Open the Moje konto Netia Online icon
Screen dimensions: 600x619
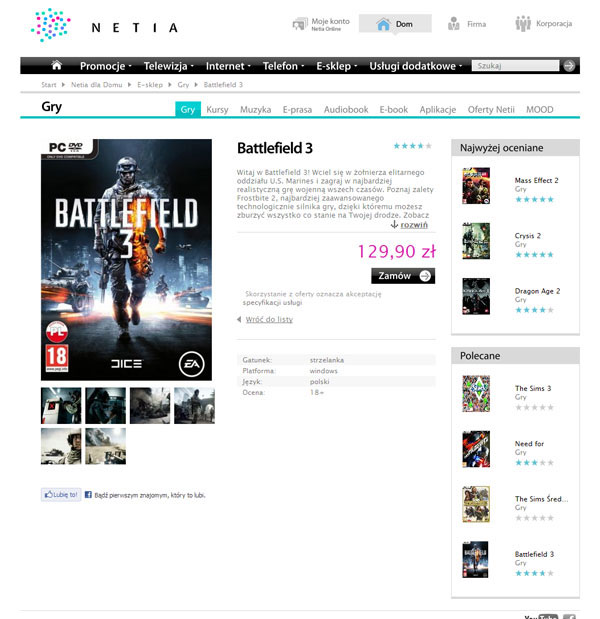pyautogui.click(x=300, y=24)
